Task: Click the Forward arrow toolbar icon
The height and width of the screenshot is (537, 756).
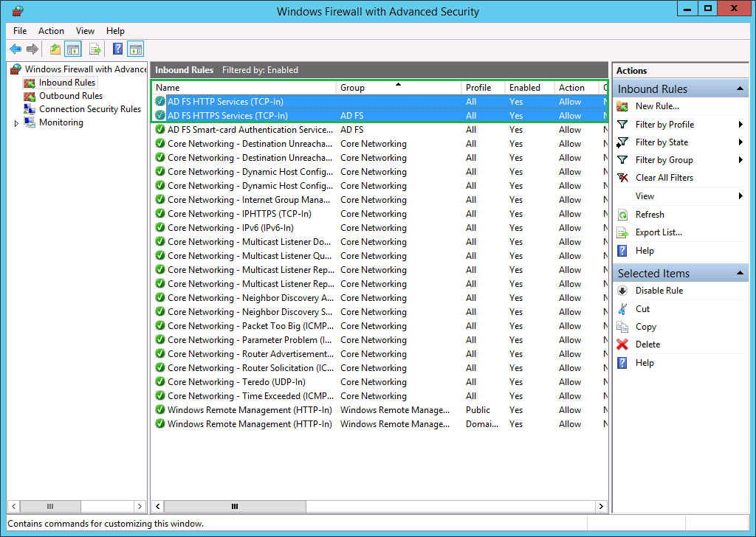Action: click(32, 49)
